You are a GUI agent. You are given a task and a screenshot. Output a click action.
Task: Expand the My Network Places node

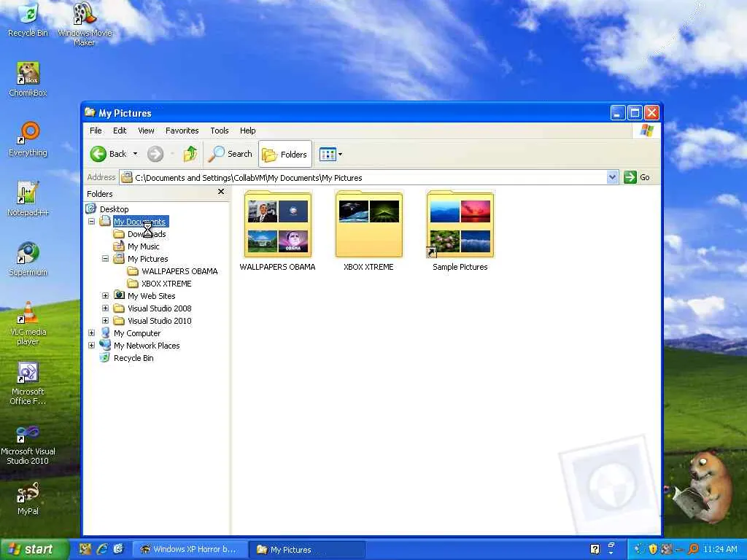point(91,345)
